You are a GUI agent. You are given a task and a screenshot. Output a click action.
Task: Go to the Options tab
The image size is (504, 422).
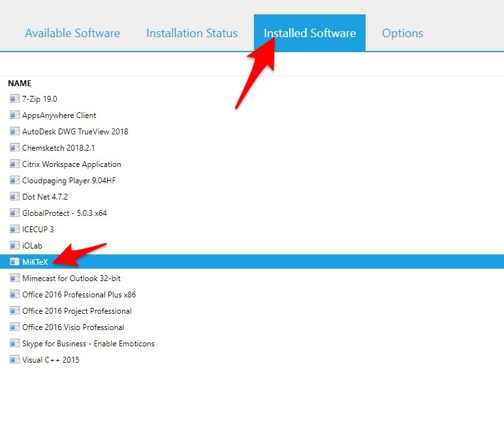click(x=402, y=33)
